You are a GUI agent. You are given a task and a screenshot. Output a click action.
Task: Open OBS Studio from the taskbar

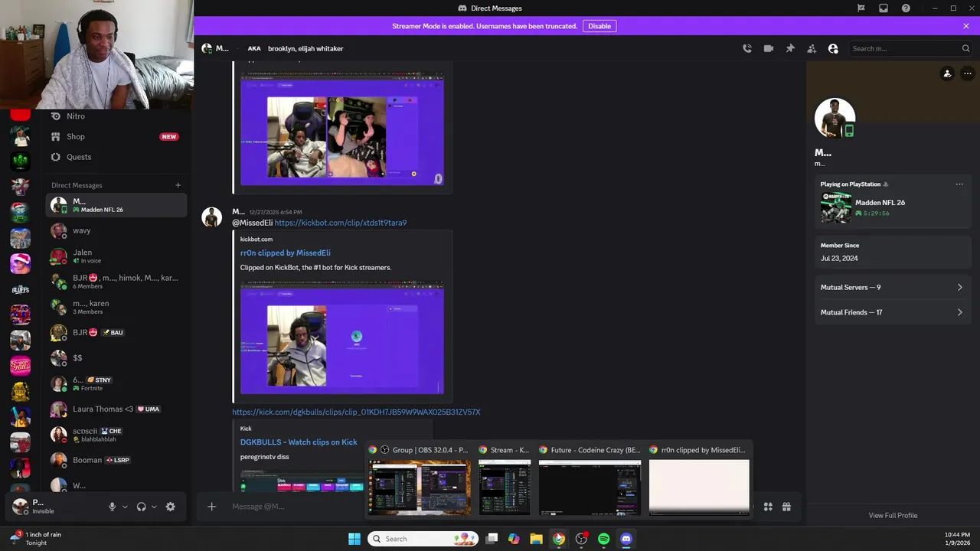(x=582, y=539)
